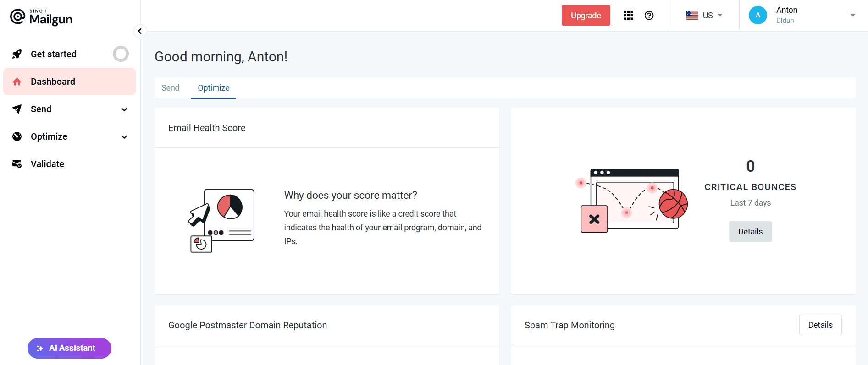Click the Validate sidebar icon

coord(17,164)
